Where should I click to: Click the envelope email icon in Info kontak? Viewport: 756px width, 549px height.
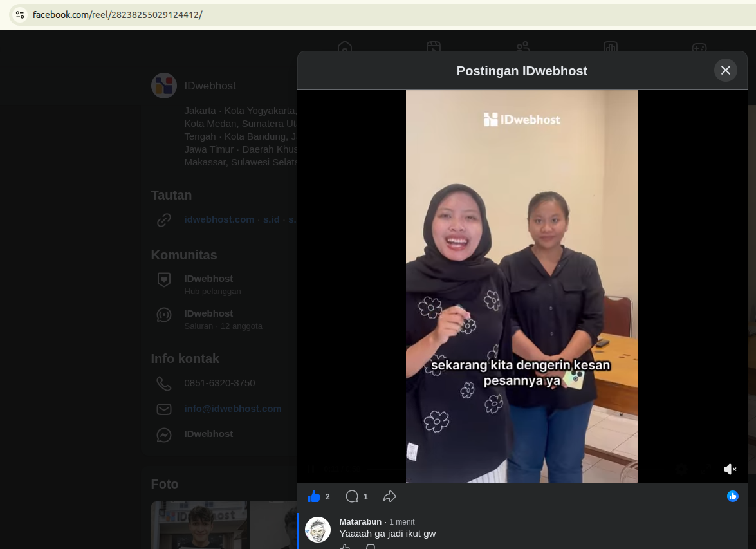pyautogui.click(x=164, y=409)
